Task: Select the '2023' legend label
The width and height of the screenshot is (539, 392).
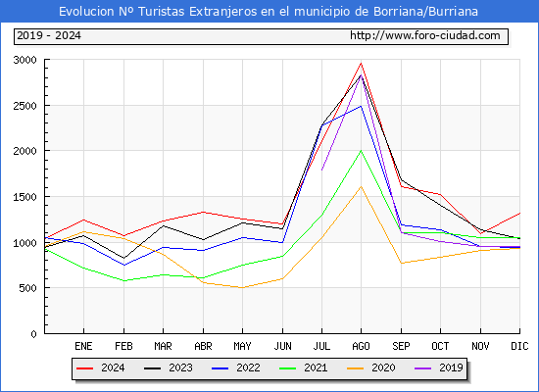Action: [x=180, y=367]
